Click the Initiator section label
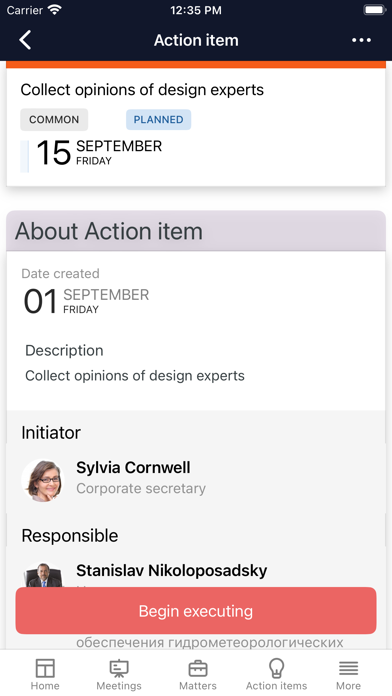This screenshot has height=696, width=392. [x=51, y=433]
